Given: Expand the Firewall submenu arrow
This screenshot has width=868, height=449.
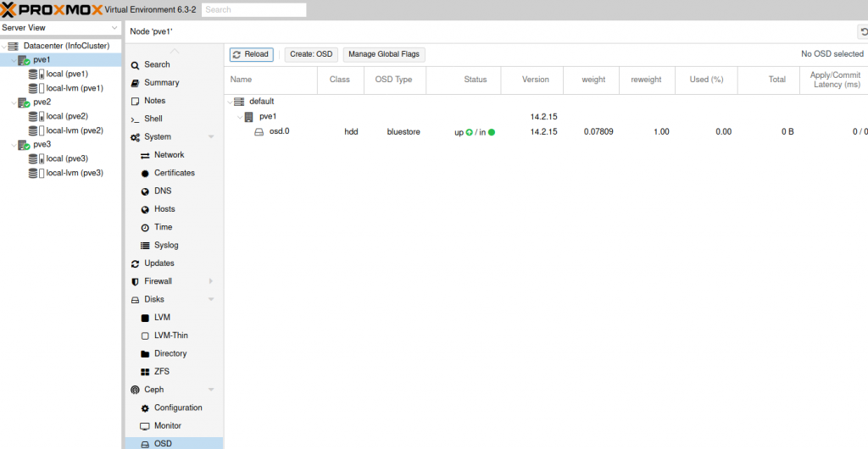Looking at the screenshot, I should coord(211,281).
